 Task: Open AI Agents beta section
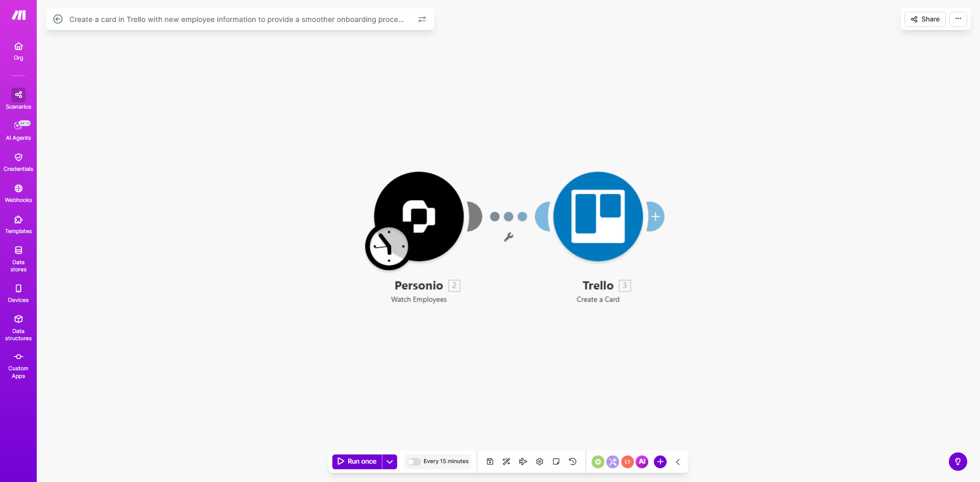[x=18, y=131]
